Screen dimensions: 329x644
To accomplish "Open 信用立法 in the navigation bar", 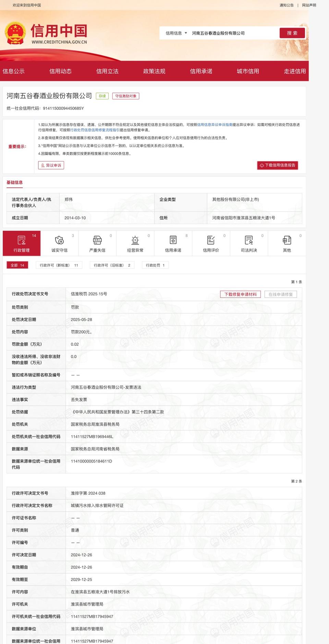I will point(107,71).
